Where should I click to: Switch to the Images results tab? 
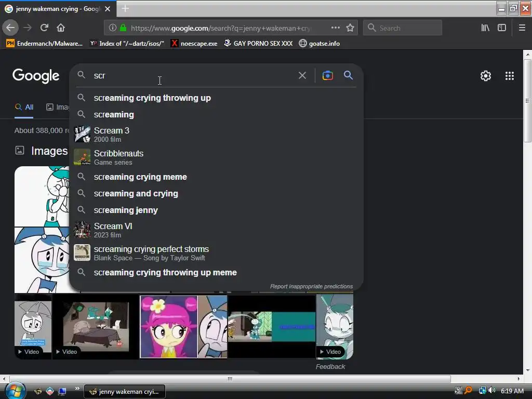[57, 107]
